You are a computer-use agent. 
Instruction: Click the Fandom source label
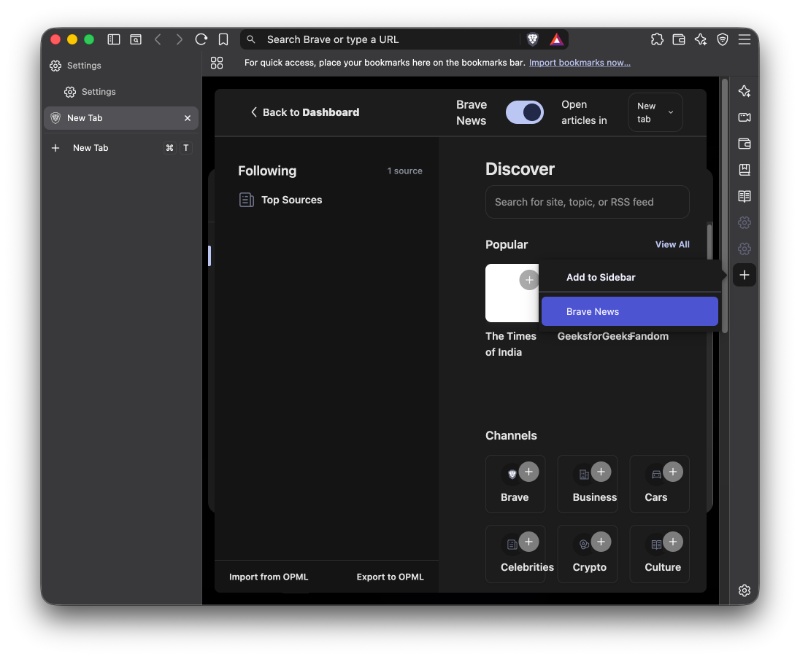(x=649, y=336)
